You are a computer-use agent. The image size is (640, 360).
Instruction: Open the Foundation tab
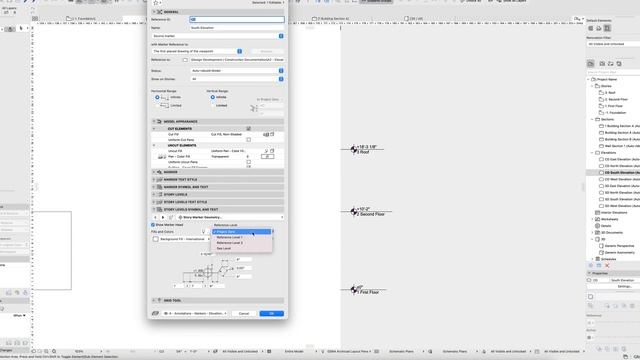(81, 18)
